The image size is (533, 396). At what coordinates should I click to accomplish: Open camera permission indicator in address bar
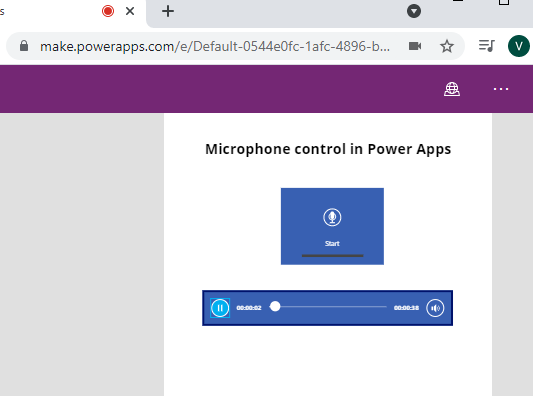[415, 46]
